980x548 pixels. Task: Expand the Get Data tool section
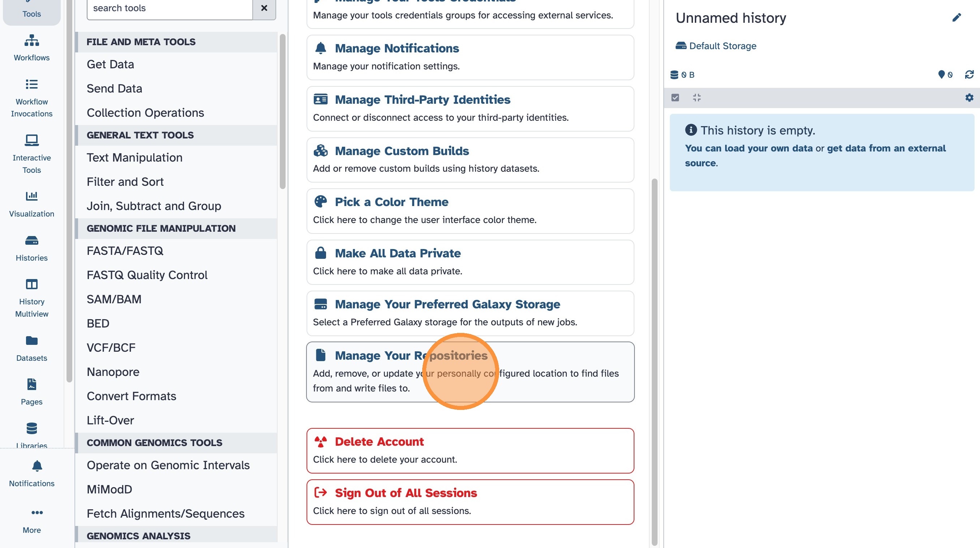(110, 64)
